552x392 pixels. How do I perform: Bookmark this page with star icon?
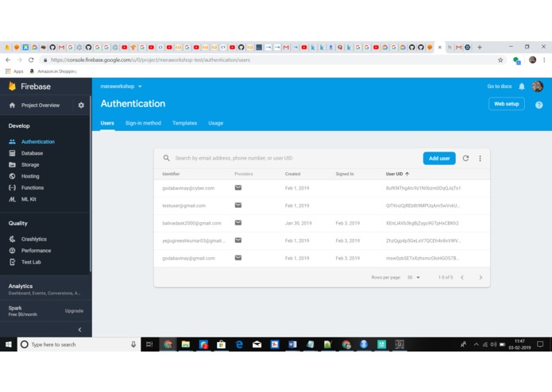coord(500,60)
